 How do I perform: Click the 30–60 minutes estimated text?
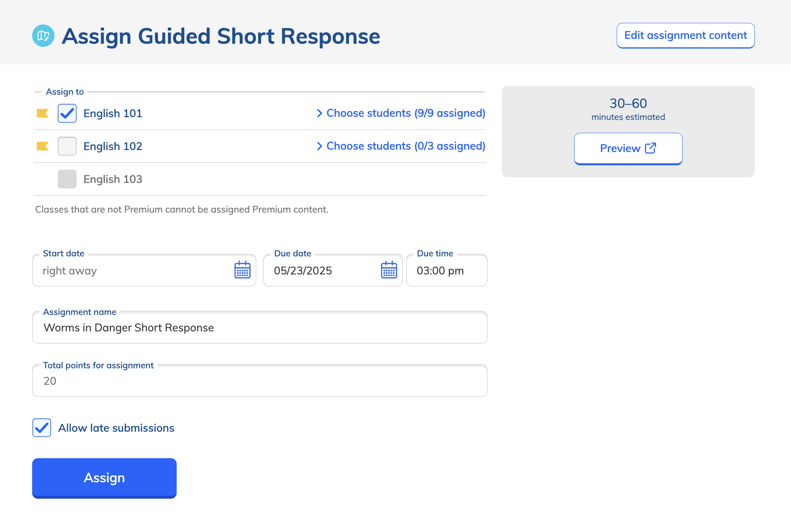point(628,109)
